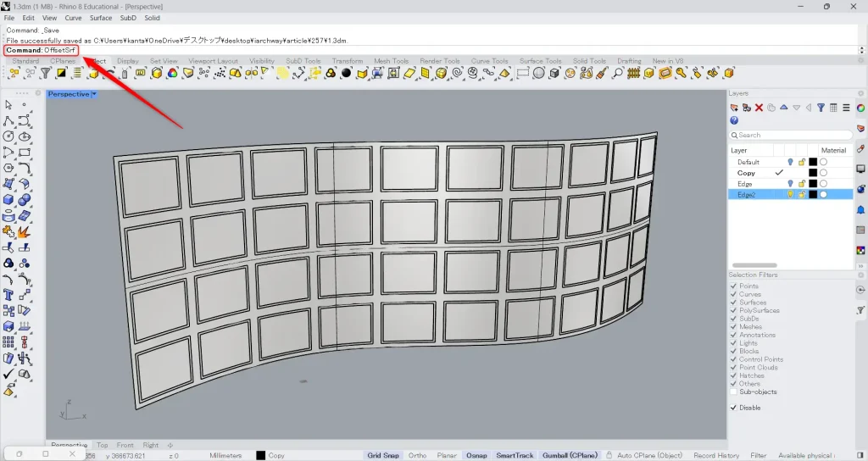
Task: Open the Solid menu
Action: (x=153, y=18)
